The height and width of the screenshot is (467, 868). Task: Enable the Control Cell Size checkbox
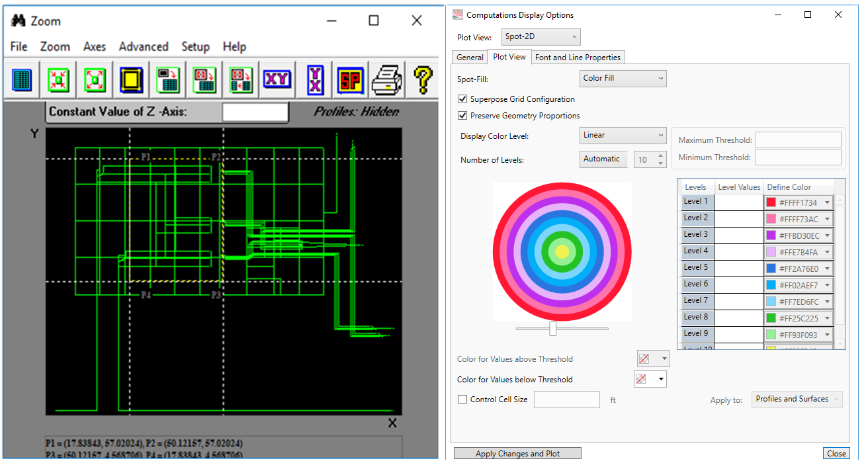[x=462, y=400]
